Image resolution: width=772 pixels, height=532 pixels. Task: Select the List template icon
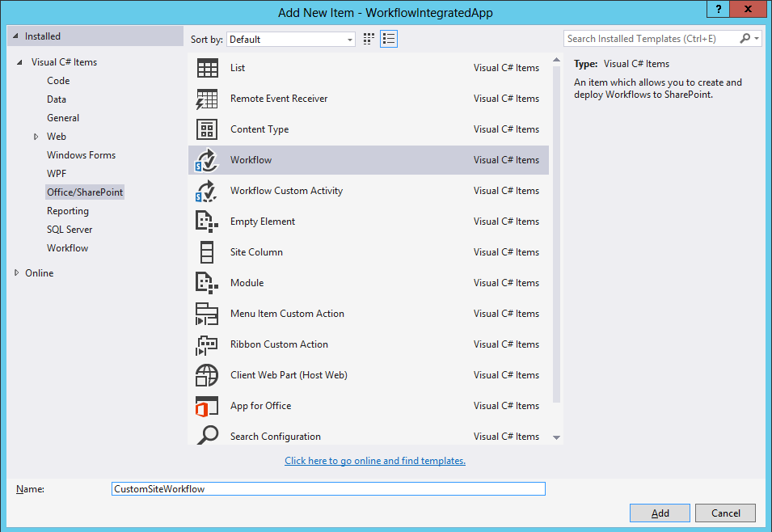207,68
